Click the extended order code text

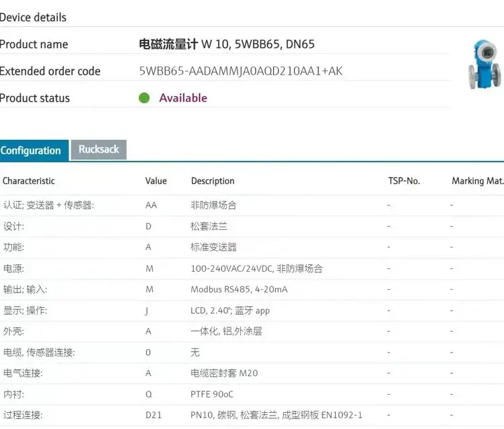240,71
